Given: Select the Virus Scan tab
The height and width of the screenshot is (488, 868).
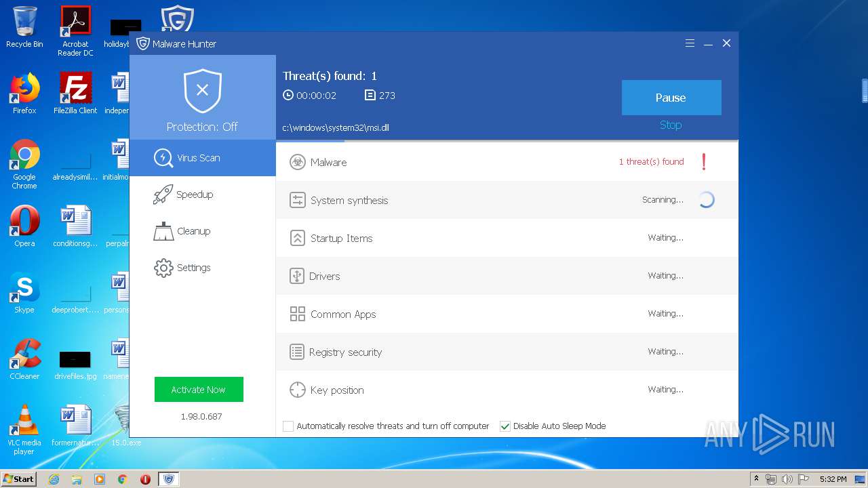Looking at the screenshot, I should (203, 158).
